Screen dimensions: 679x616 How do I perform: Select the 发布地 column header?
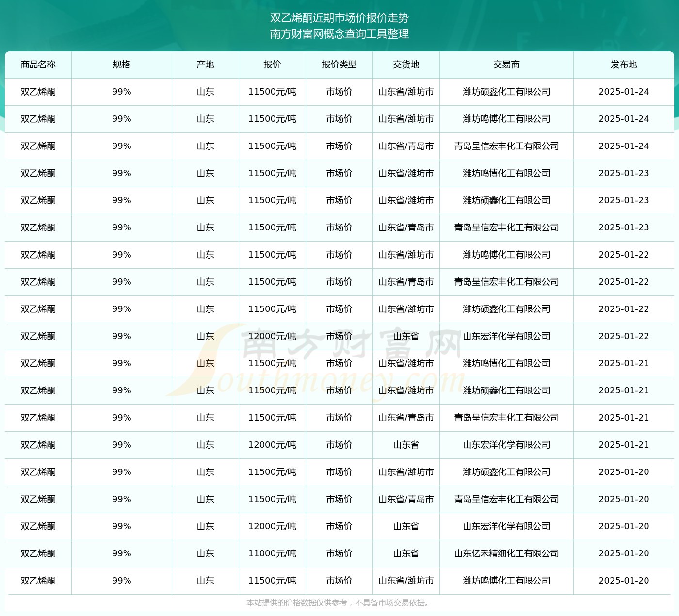coord(624,65)
